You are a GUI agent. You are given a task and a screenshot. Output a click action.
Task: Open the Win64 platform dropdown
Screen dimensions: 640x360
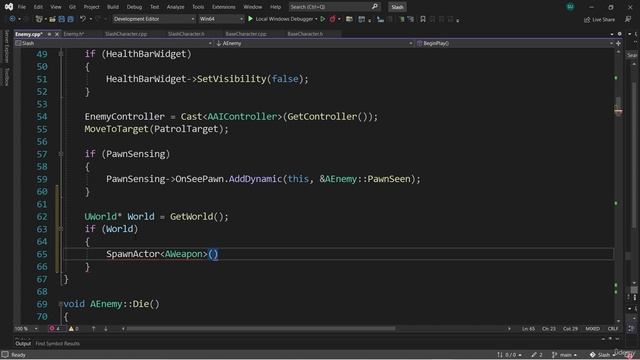point(221,19)
